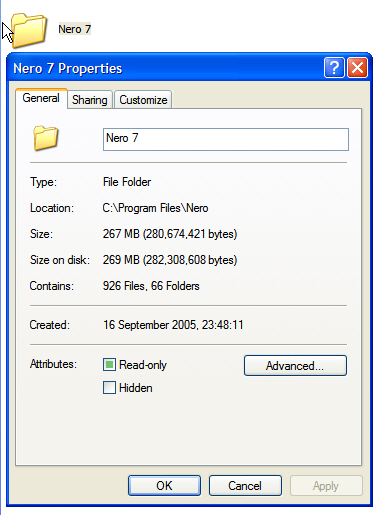
Task: Click the 'Location:' label
Action: 52,208
